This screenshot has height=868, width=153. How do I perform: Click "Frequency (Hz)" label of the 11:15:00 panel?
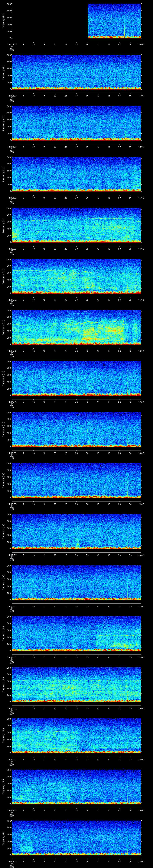click(x=3, y=327)
